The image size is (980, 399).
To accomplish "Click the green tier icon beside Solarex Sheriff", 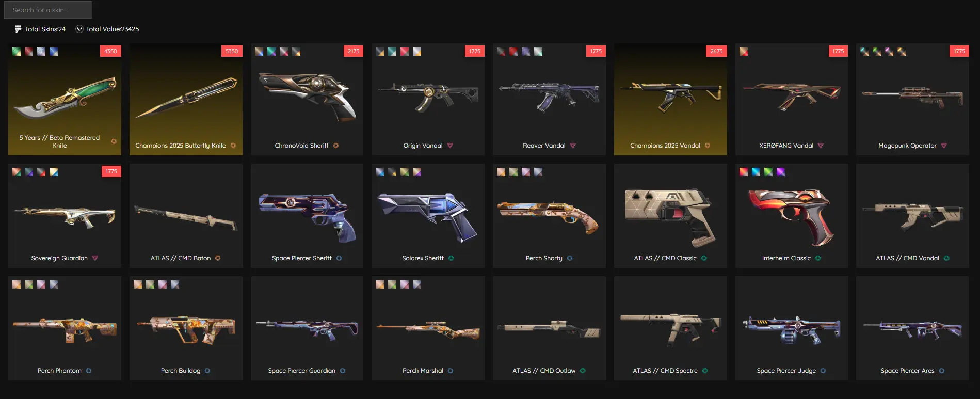I will tap(451, 258).
